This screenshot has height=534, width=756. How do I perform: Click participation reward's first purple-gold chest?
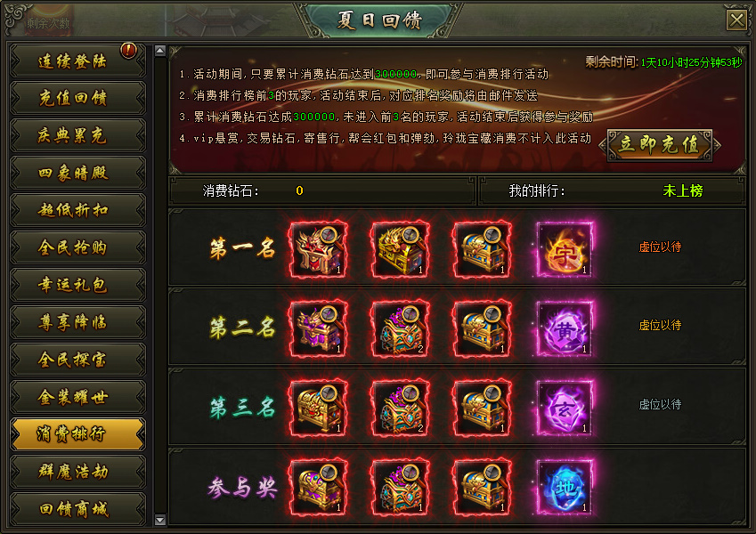coord(319,487)
